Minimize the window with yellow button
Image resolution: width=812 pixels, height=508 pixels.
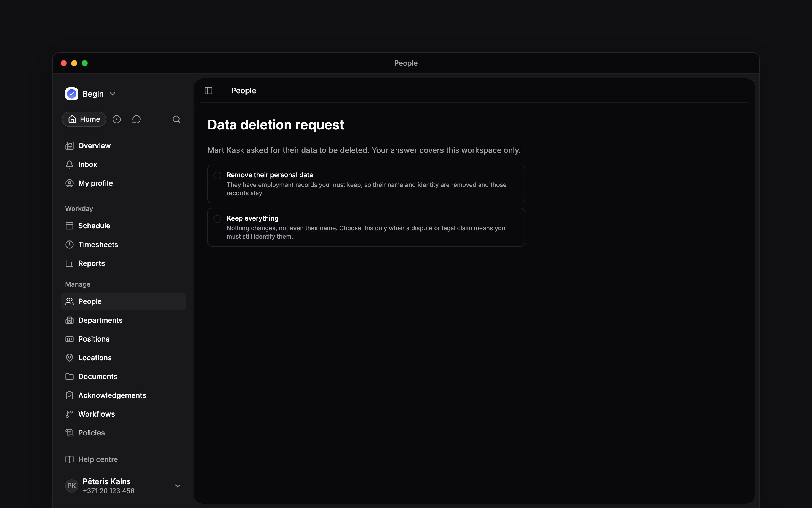(74, 63)
